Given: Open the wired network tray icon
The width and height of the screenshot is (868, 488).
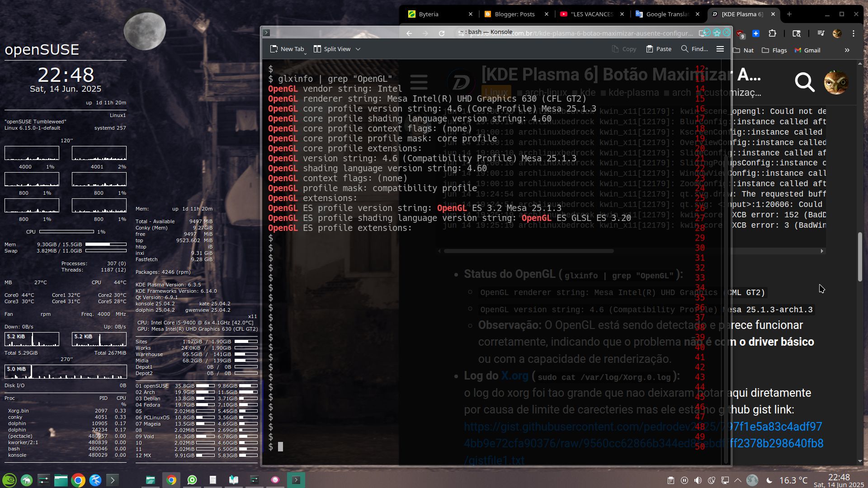Looking at the screenshot, I should tap(725, 480).
